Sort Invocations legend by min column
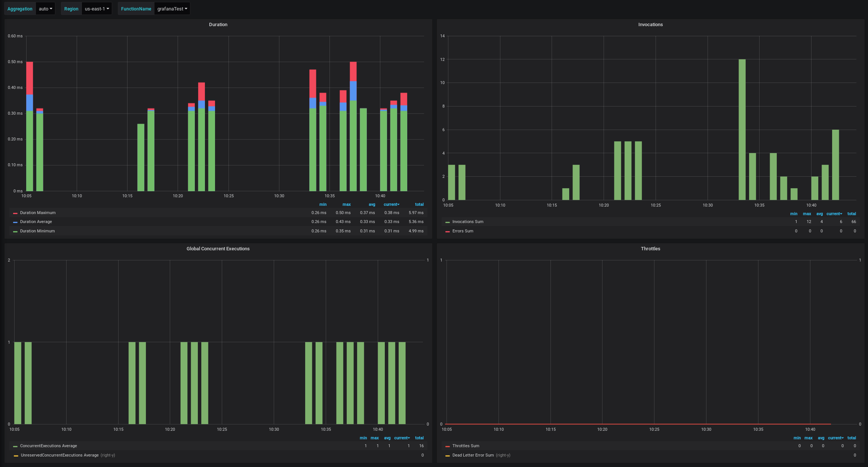 pos(794,214)
